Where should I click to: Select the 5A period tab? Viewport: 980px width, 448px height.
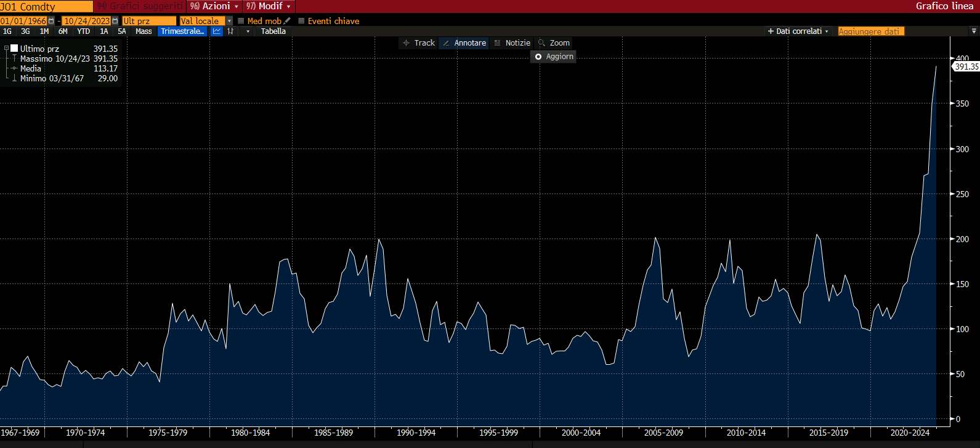coord(122,31)
